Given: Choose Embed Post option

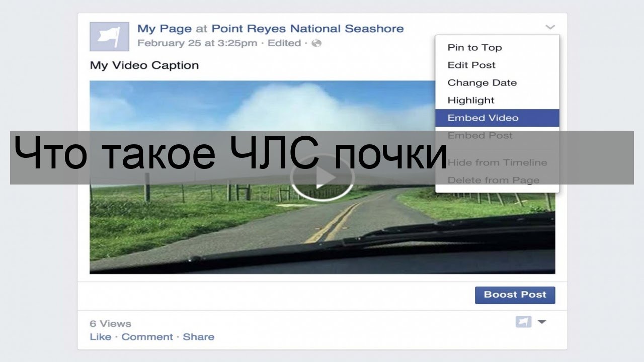Looking at the screenshot, I should pos(497,136).
